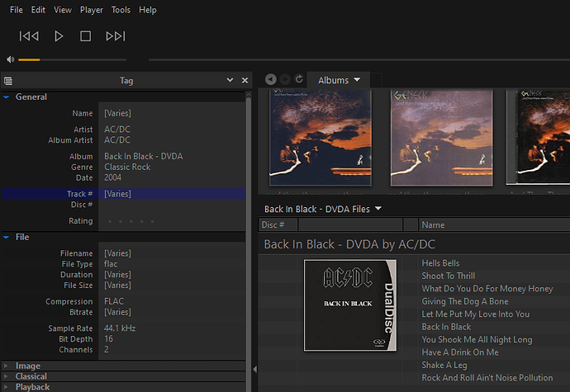Open the Tag panel chevron dropdown
The image size is (570, 392).
click(x=230, y=80)
